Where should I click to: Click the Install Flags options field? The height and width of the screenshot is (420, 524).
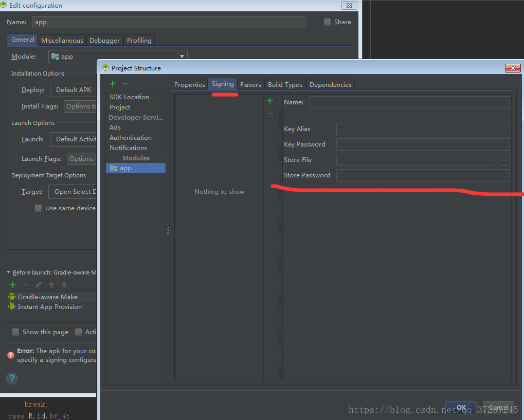pos(80,106)
